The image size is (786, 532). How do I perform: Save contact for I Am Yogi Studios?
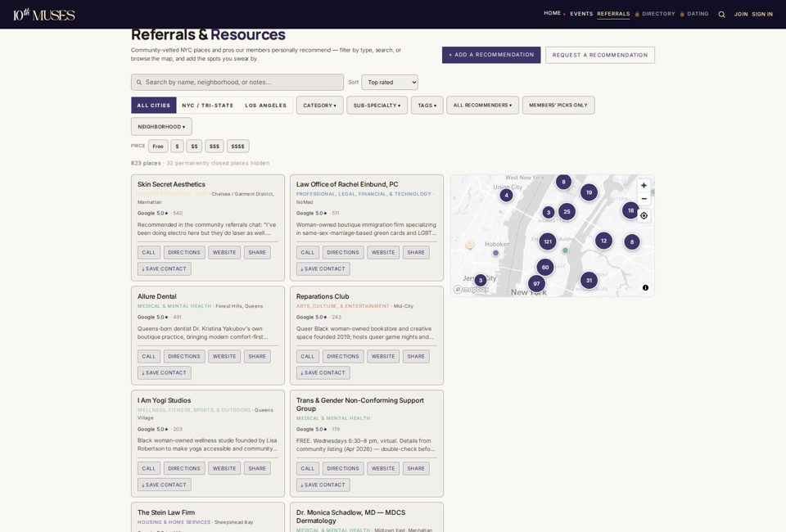(165, 485)
